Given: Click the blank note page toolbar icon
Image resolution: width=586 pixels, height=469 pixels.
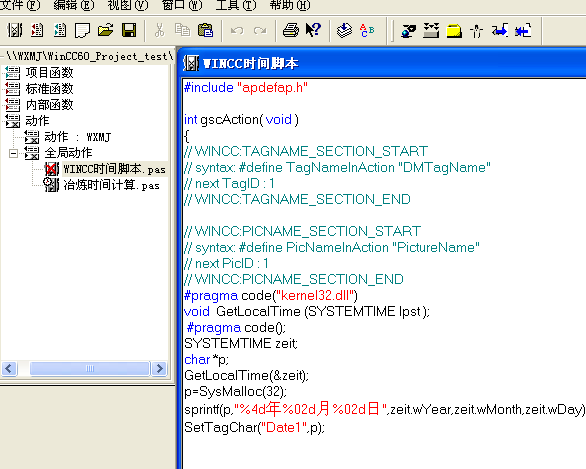Looking at the screenshot, I should click(x=82, y=30).
